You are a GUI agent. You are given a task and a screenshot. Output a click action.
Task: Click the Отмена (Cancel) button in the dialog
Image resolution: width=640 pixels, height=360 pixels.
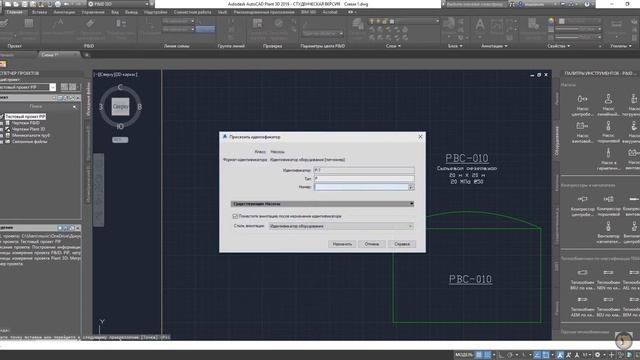(372, 244)
